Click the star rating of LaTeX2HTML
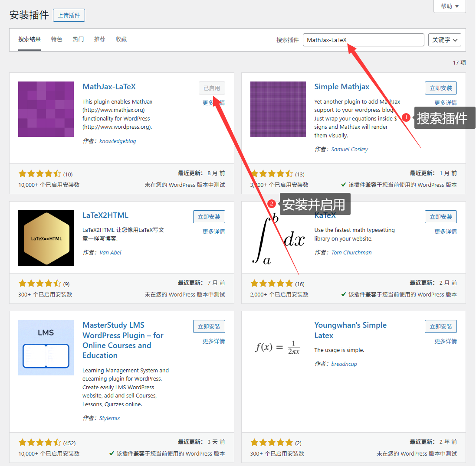Screen dimensions: 476x466 pyautogui.click(x=40, y=284)
